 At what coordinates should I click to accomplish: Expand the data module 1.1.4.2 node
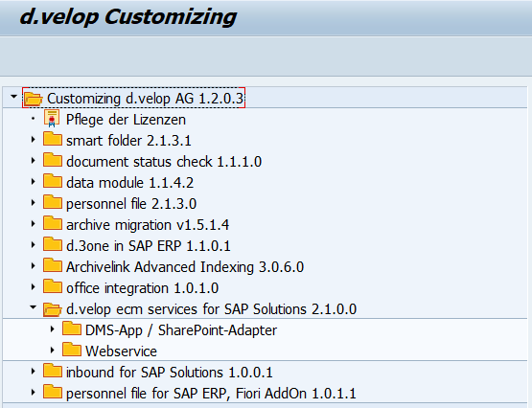point(33,182)
